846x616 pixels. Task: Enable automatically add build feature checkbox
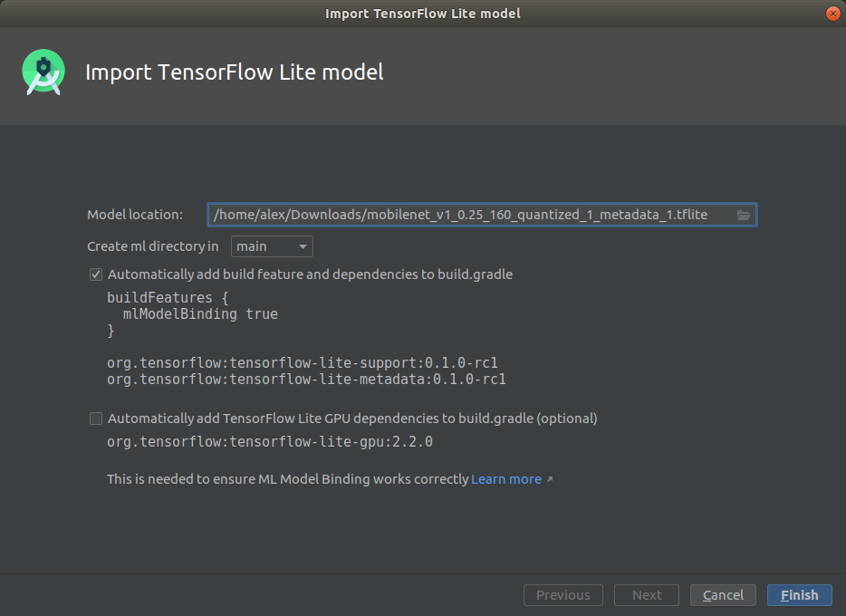95,274
